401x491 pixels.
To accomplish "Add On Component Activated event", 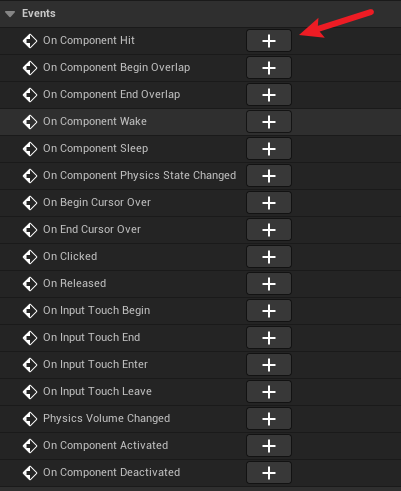I will 269,446.
